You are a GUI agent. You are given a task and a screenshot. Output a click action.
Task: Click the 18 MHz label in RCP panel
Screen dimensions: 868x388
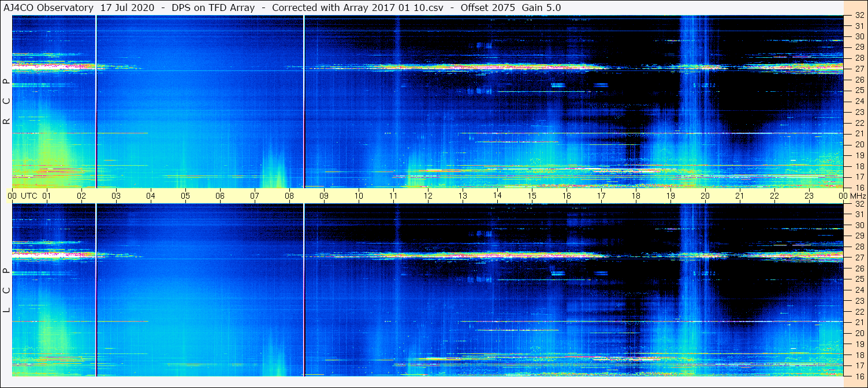pos(859,166)
